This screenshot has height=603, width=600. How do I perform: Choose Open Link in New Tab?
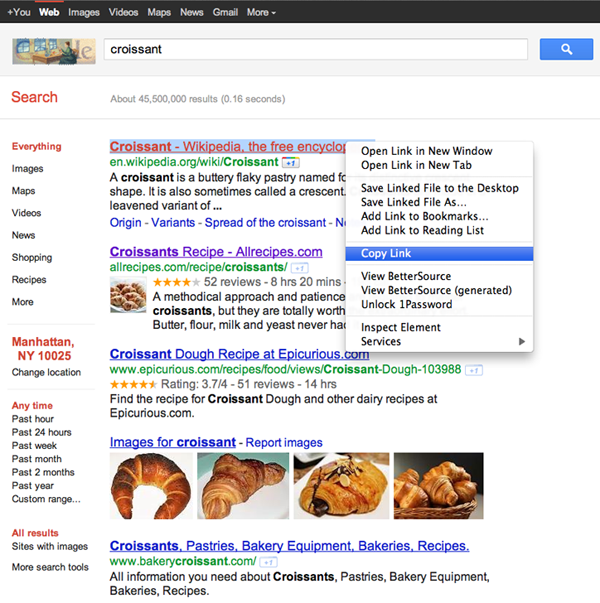(x=416, y=165)
